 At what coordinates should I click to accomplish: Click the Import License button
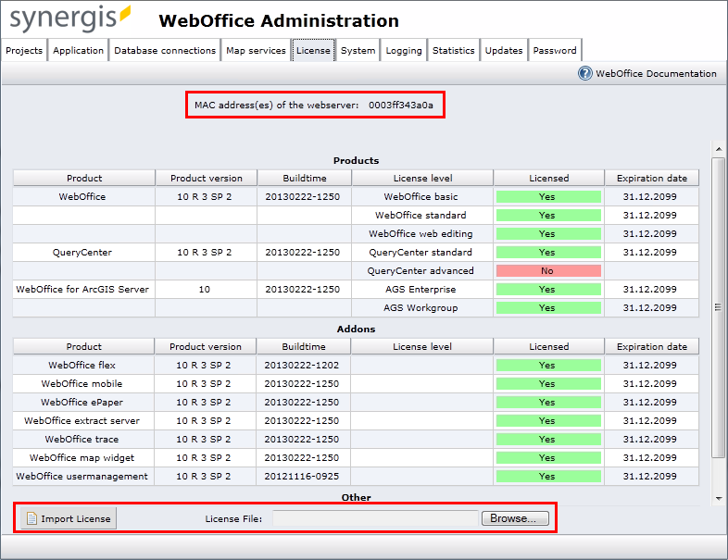[x=69, y=518]
